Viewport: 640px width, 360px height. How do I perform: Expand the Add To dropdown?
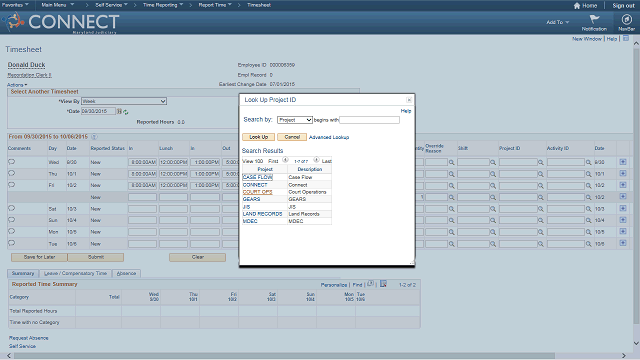click(x=558, y=22)
